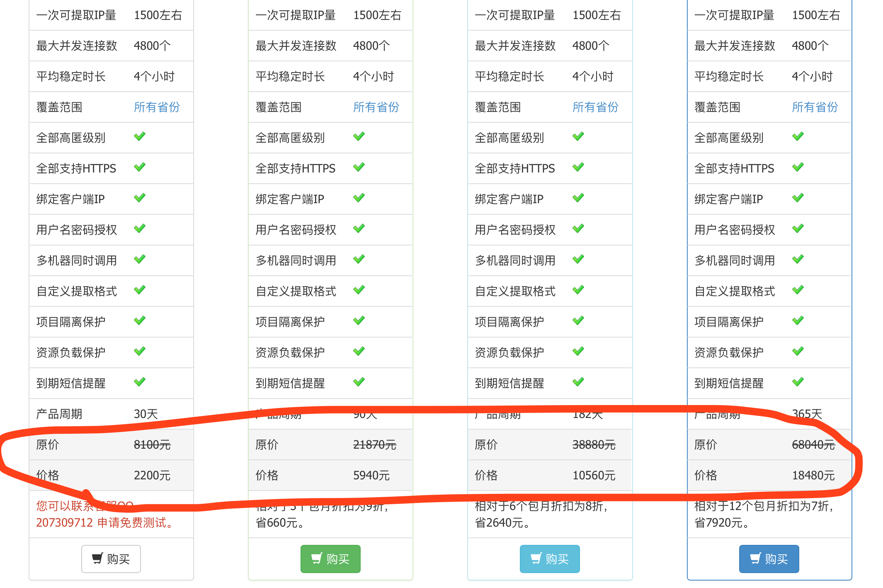Click the 资源负载保护 checkmark in the third plan
The image size is (883, 588).
[578, 351]
